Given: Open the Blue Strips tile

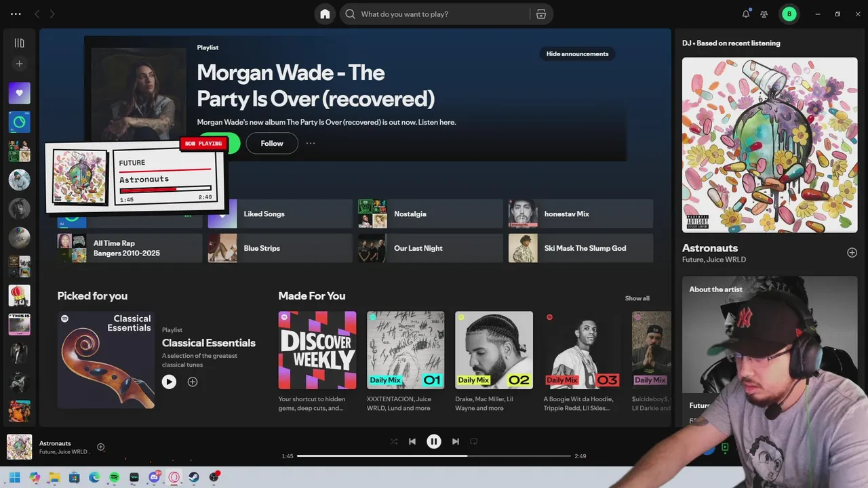Looking at the screenshot, I should (x=280, y=248).
